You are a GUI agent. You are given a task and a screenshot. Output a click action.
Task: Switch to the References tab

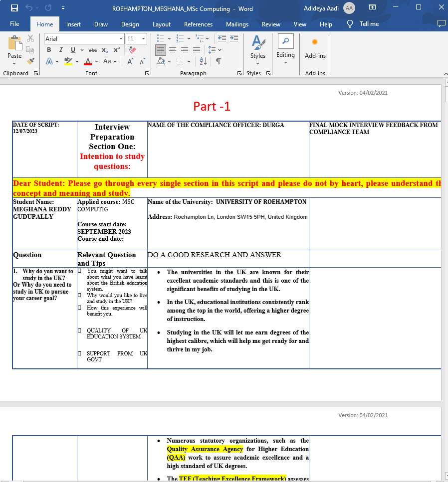pos(198,24)
